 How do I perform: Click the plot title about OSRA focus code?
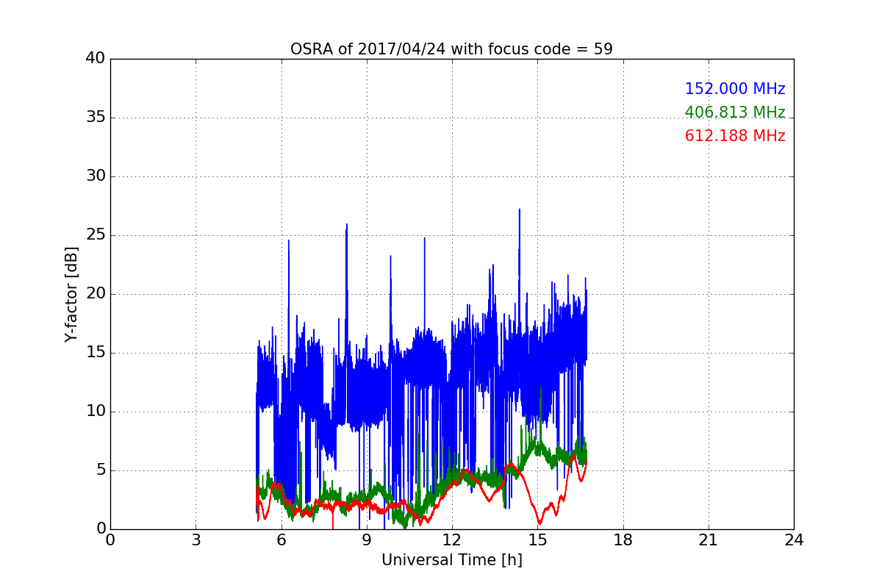(451, 49)
